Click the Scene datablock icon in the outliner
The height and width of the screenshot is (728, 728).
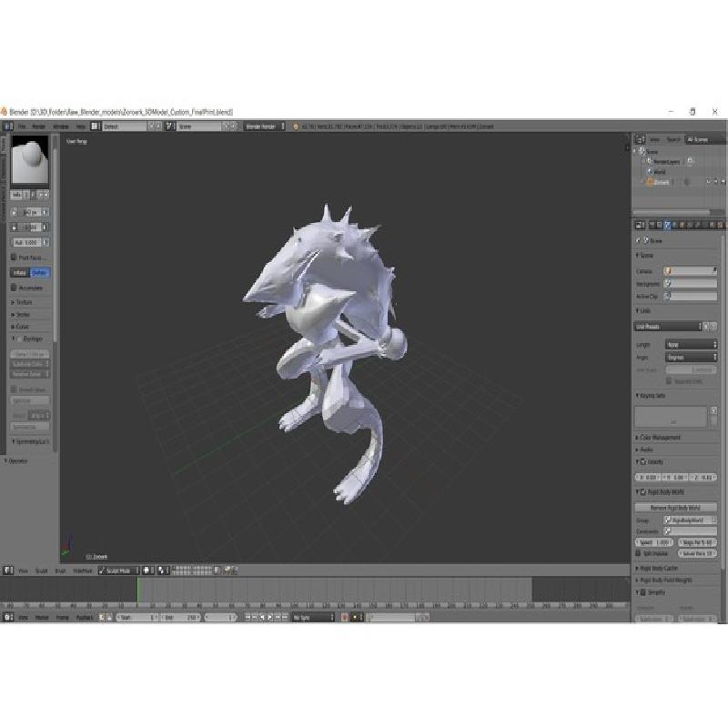pyautogui.click(x=642, y=151)
